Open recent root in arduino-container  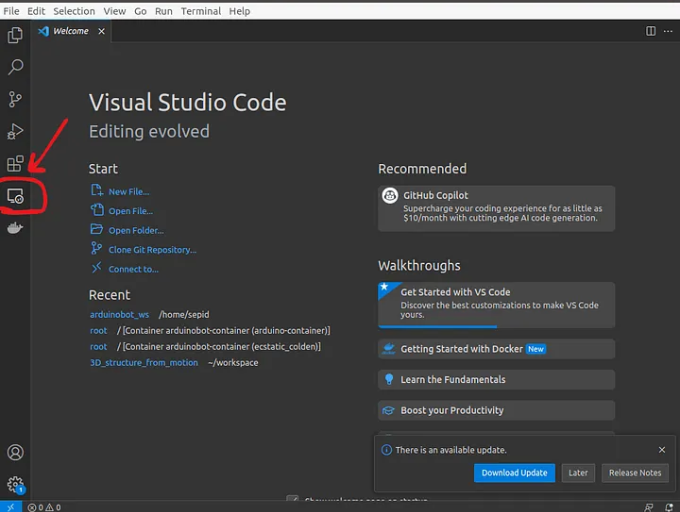98,330
